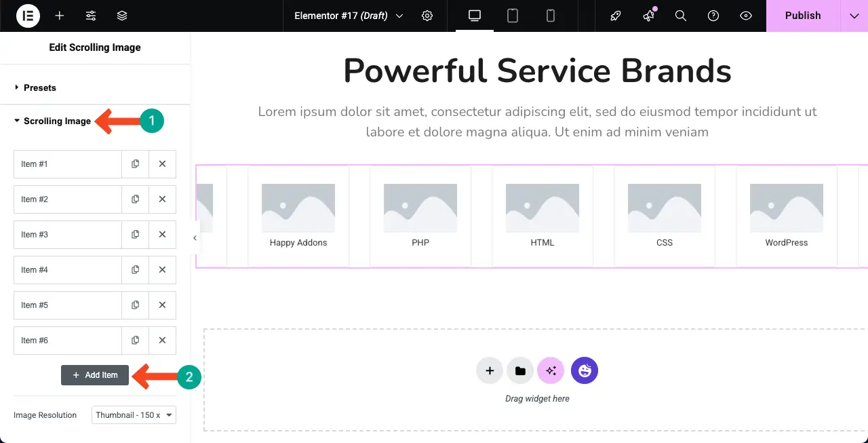Remove Item #2

163,199
